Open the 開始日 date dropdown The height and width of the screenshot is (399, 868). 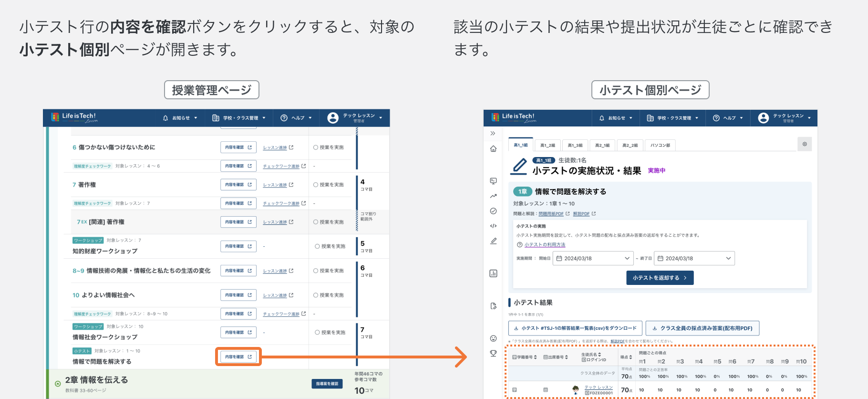point(593,258)
